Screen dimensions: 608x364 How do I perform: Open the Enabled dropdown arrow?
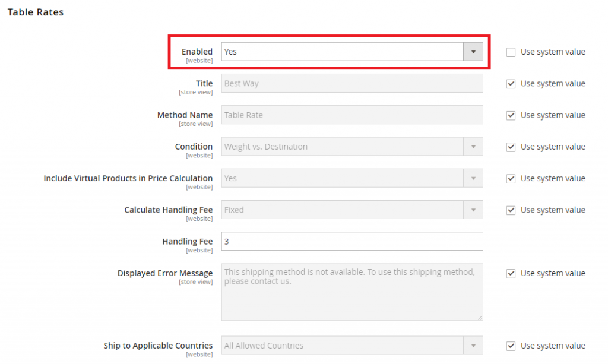(x=473, y=52)
